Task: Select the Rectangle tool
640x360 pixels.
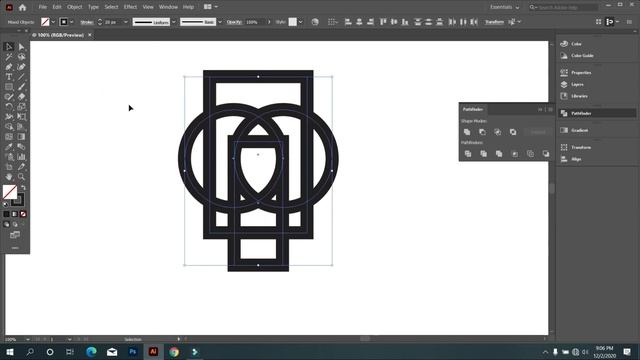Action: [x=9, y=87]
